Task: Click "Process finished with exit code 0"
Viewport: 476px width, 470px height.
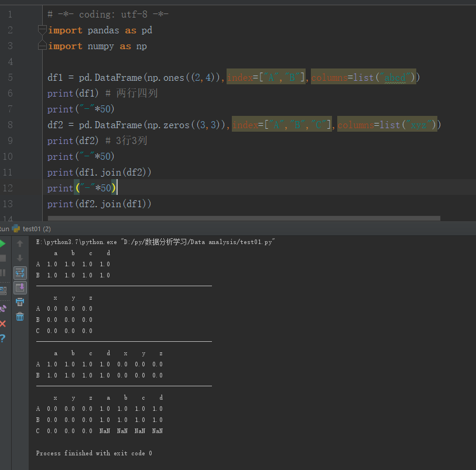Action: click(94, 453)
